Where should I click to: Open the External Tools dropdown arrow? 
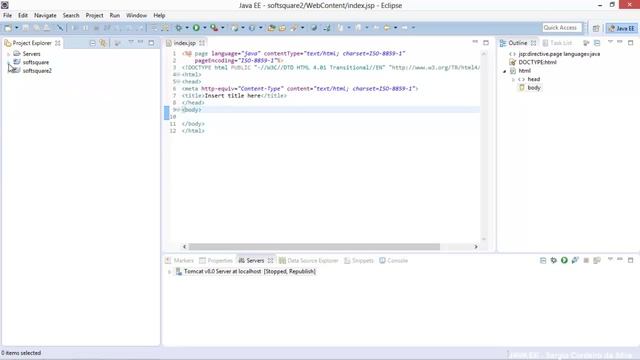click(x=223, y=28)
